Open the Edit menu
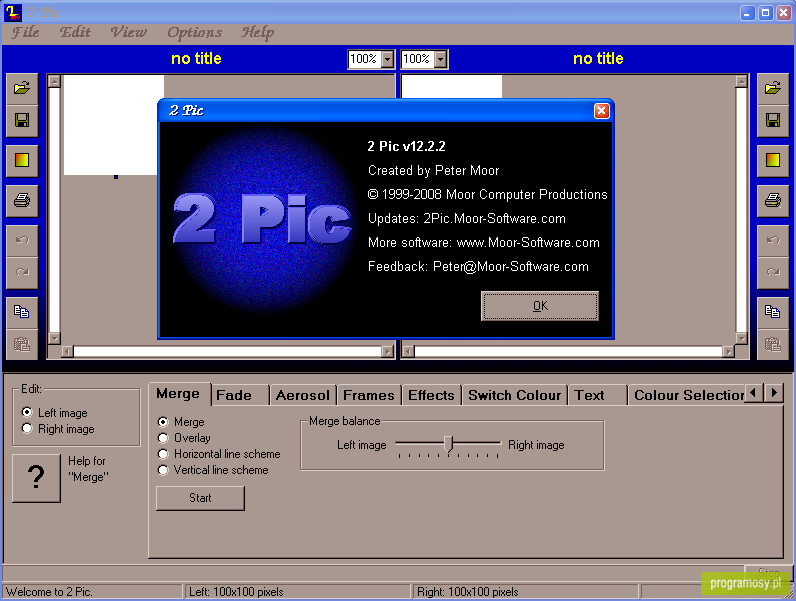Screen dimensions: 796x601 75,32
